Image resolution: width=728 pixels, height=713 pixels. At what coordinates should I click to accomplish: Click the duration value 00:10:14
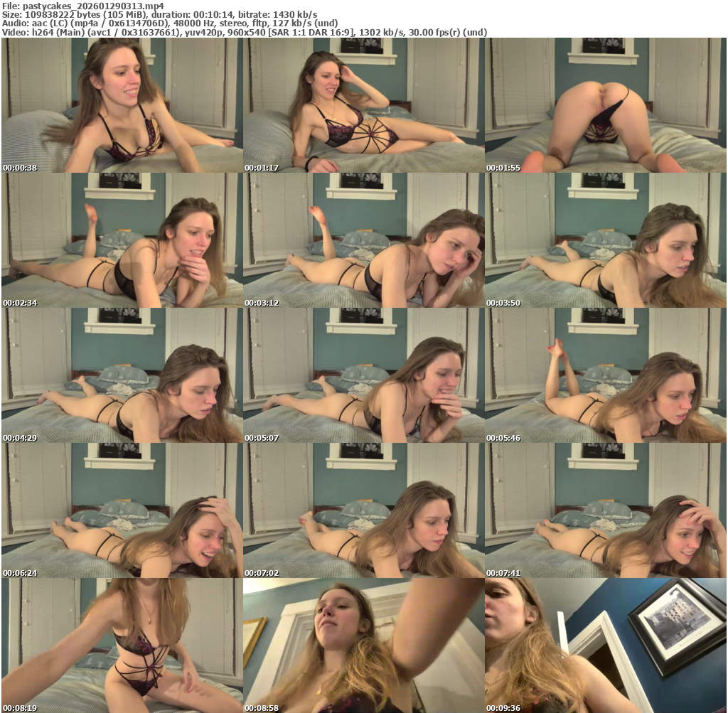[x=217, y=14]
